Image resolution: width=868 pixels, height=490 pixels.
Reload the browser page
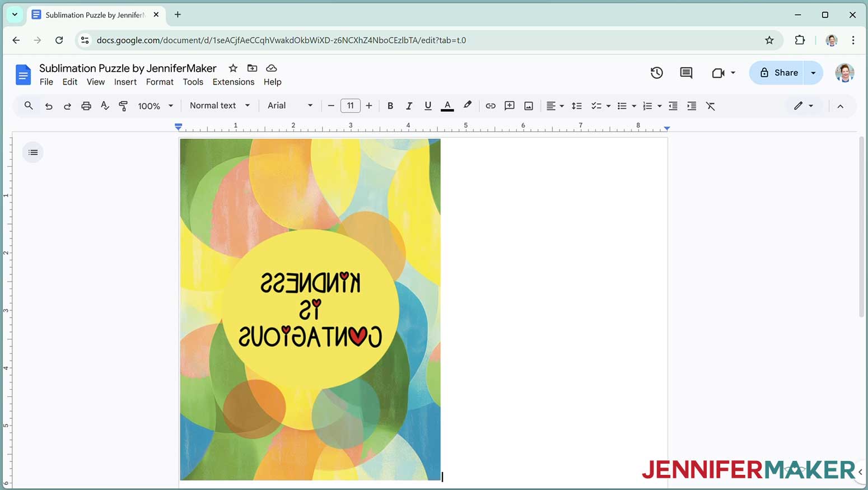pos(59,40)
